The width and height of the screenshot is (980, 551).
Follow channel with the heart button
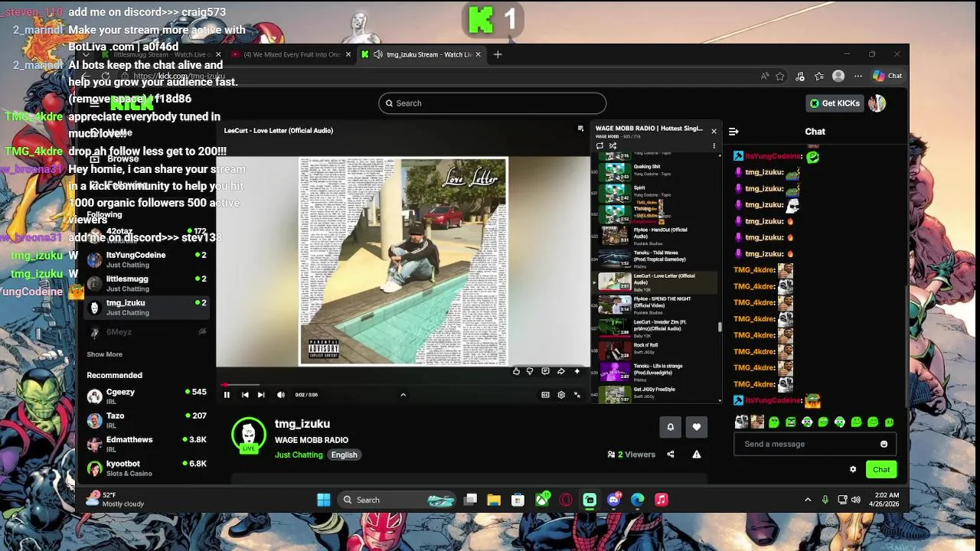click(x=696, y=427)
